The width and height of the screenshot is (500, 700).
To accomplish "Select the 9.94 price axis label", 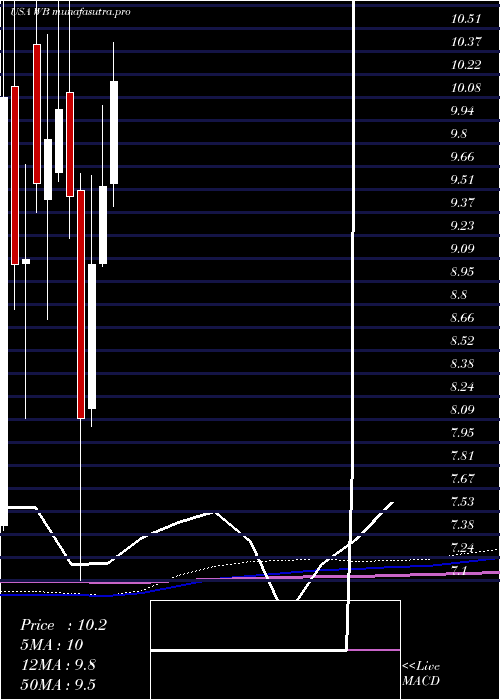I will pyautogui.click(x=463, y=111).
